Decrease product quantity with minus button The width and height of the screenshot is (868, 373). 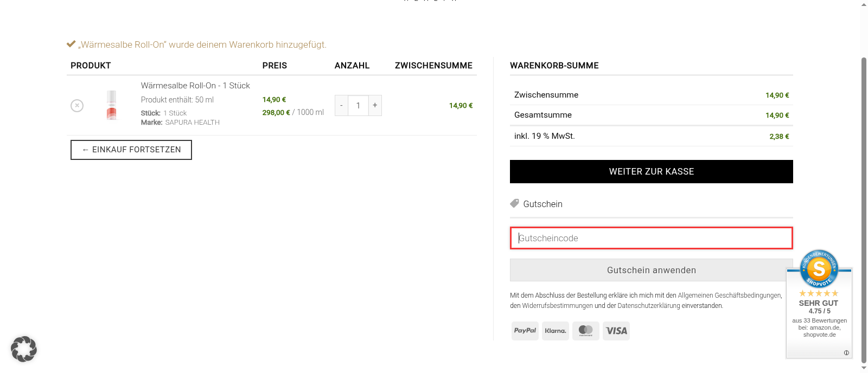pyautogui.click(x=341, y=106)
